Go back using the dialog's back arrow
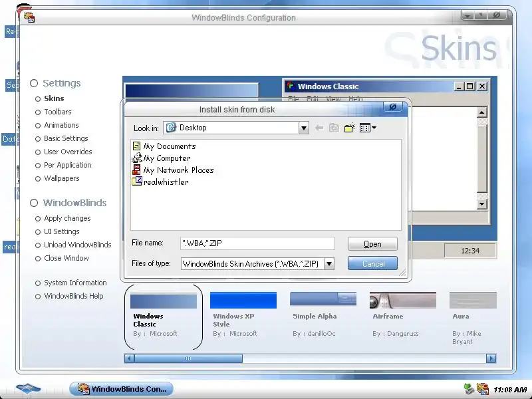532x399 pixels. point(319,128)
